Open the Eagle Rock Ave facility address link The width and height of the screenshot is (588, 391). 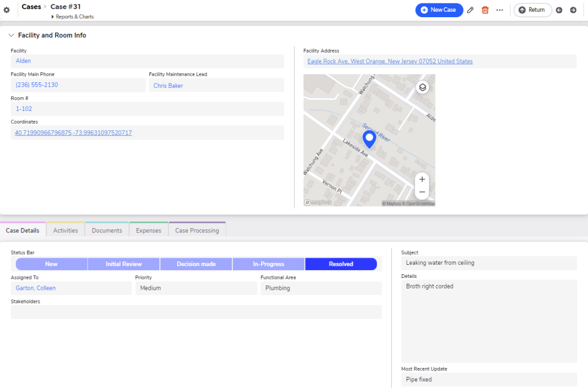[389, 61]
